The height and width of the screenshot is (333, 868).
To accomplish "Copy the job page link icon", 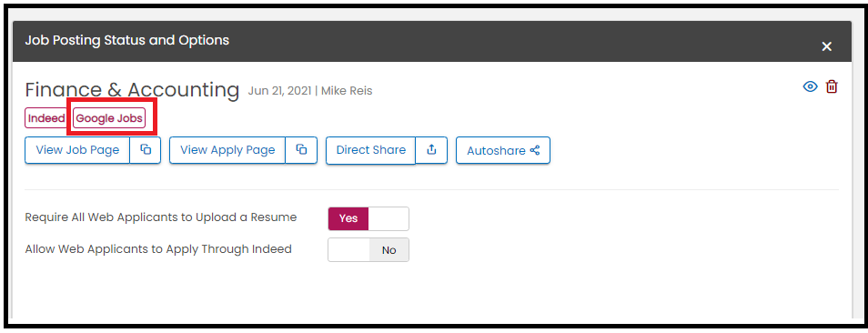I will [146, 150].
